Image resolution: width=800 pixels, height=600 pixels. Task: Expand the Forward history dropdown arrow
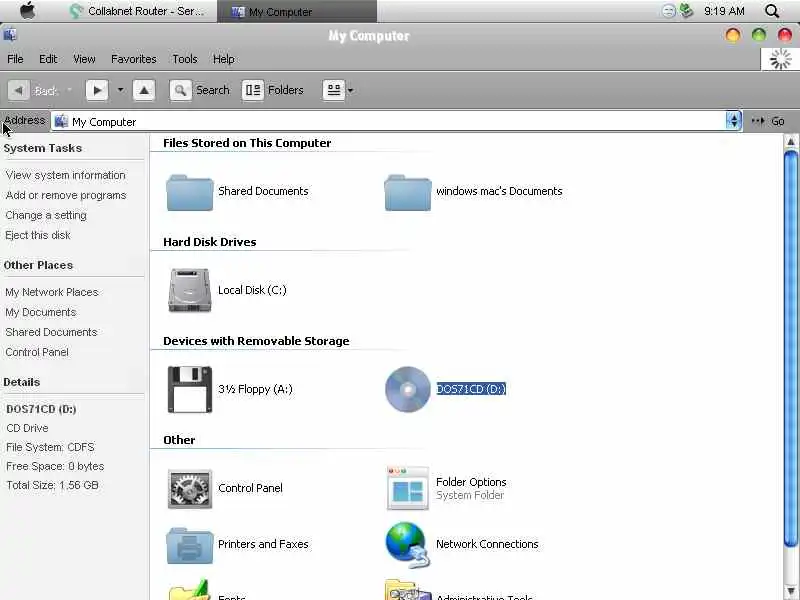click(120, 90)
